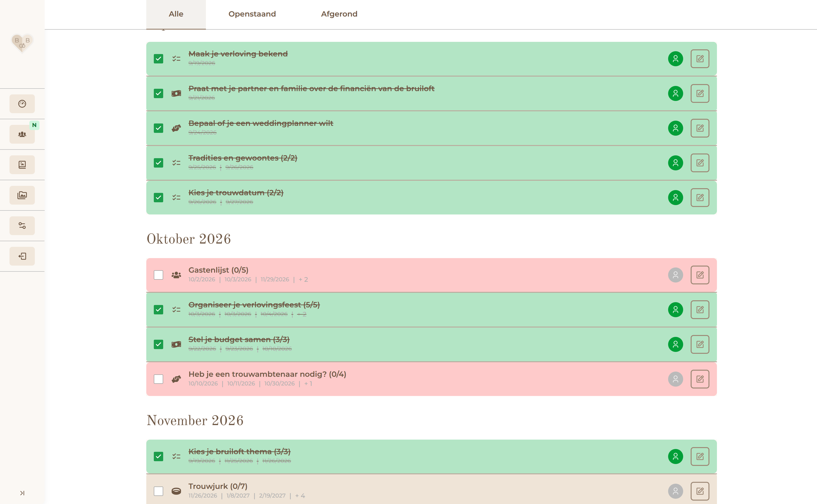The width and height of the screenshot is (817, 504).
Task: Click the logout icon in sidebar
Action: click(22, 256)
